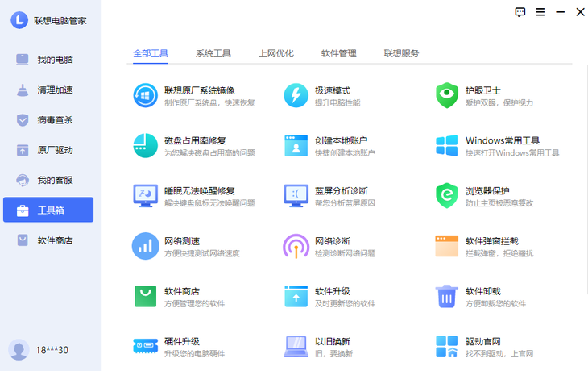Click the 18***30 user account avatar
The image size is (588, 371).
pyautogui.click(x=19, y=350)
